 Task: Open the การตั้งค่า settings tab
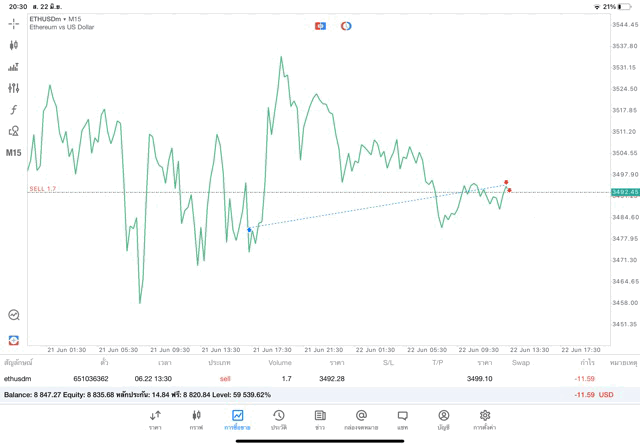484,419
